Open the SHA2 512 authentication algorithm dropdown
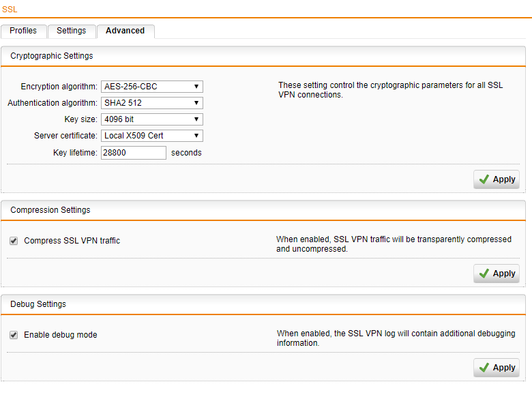Viewport: 532px width, 397px height. [x=152, y=103]
